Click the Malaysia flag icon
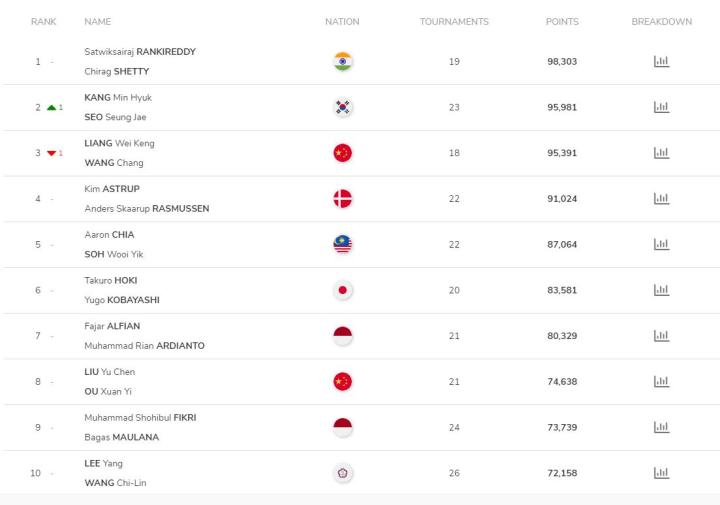Viewport: 720px width, 505px height. pyautogui.click(x=343, y=244)
